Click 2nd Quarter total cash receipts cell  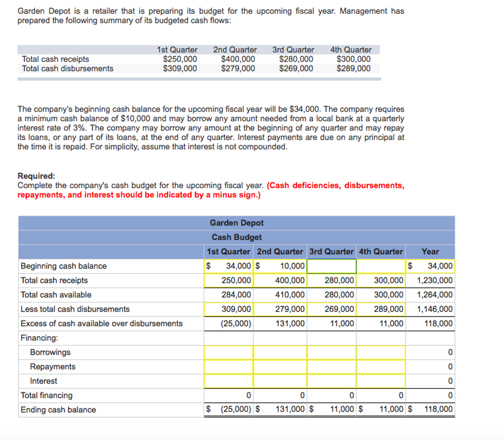280,280
